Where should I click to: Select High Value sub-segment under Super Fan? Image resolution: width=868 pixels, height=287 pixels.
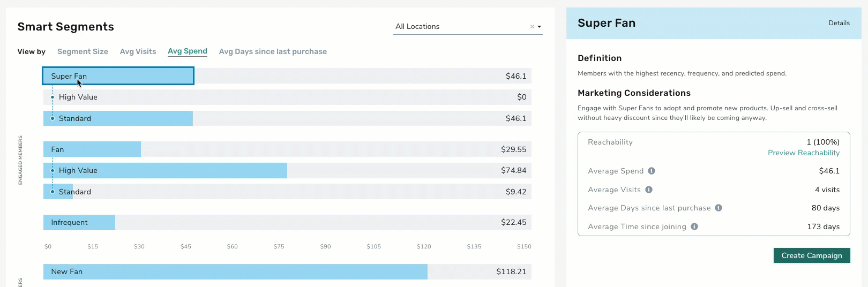pos(287,97)
